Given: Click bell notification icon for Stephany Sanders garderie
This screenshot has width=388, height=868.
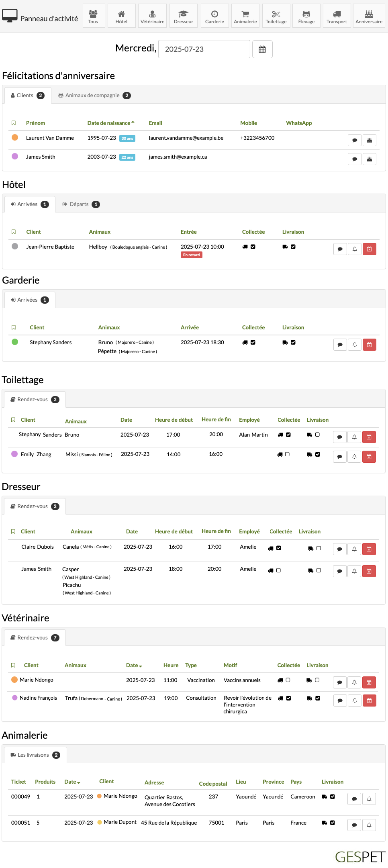Looking at the screenshot, I should point(355,345).
